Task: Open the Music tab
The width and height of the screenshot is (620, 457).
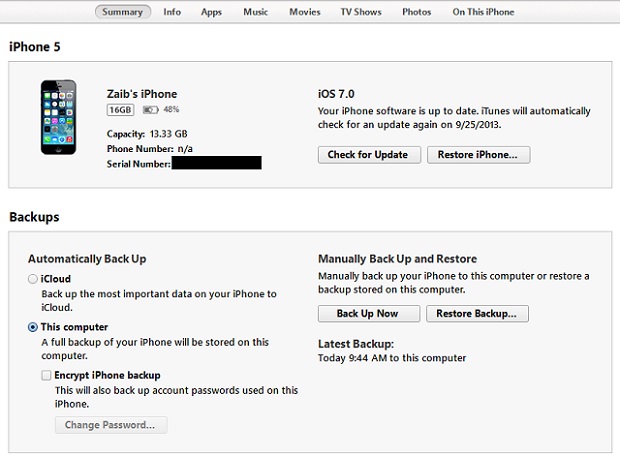Action: pos(255,12)
